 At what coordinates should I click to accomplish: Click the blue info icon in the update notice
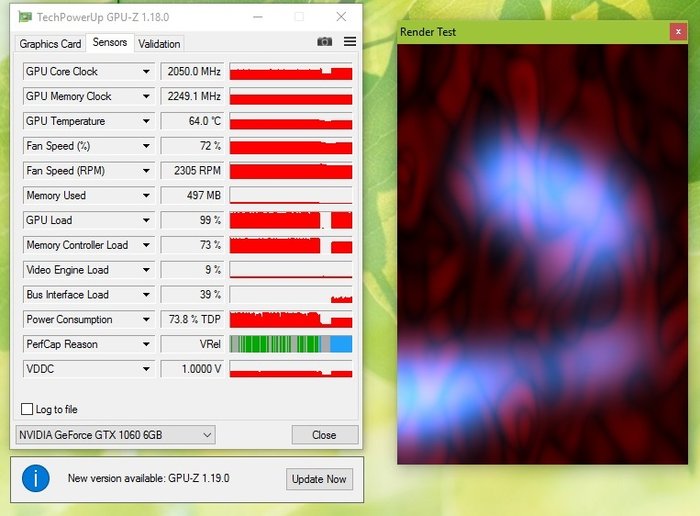36,479
